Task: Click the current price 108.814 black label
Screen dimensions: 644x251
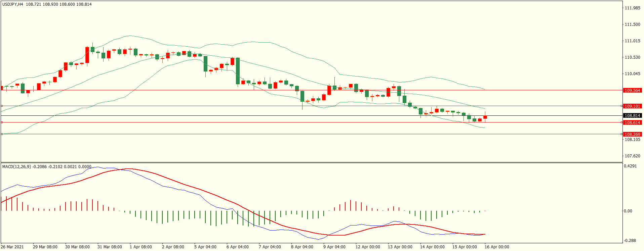Action: point(632,115)
